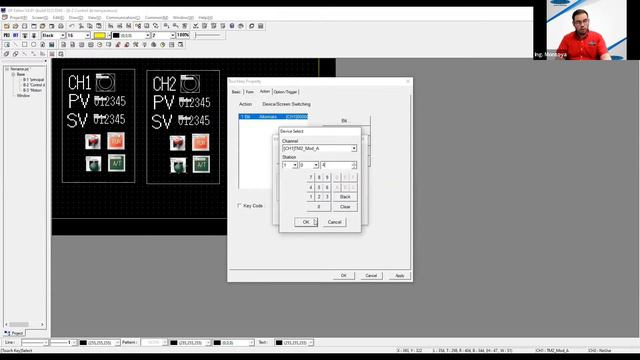Open the Project menu
640x360 pixels.
click(x=18, y=18)
